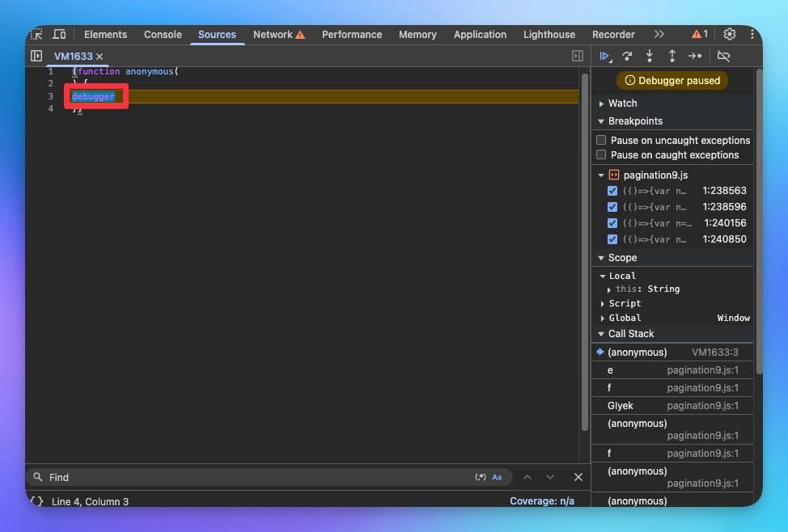The width and height of the screenshot is (788, 532).
Task: Expand the Script scope
Action: pyautogui.click(x=603, y=303)
